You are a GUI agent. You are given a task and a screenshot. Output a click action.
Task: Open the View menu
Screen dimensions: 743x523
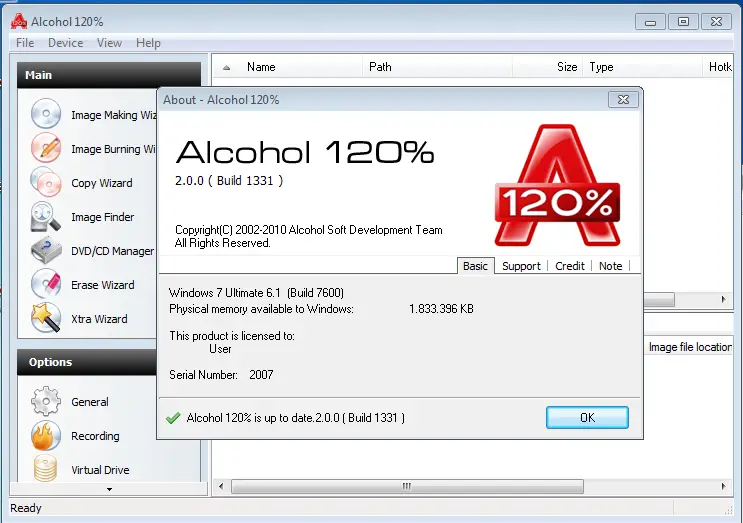[109, 43]
